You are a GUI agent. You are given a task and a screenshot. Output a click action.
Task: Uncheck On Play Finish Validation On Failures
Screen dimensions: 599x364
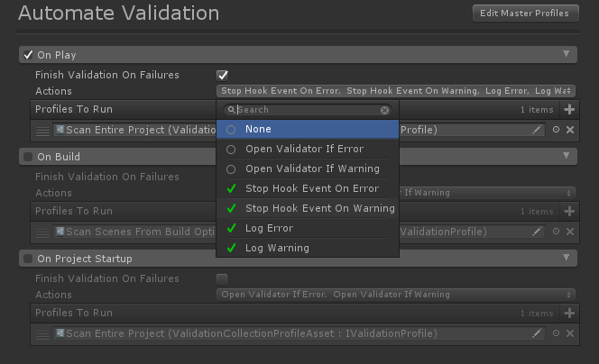[x=223, y=75]
